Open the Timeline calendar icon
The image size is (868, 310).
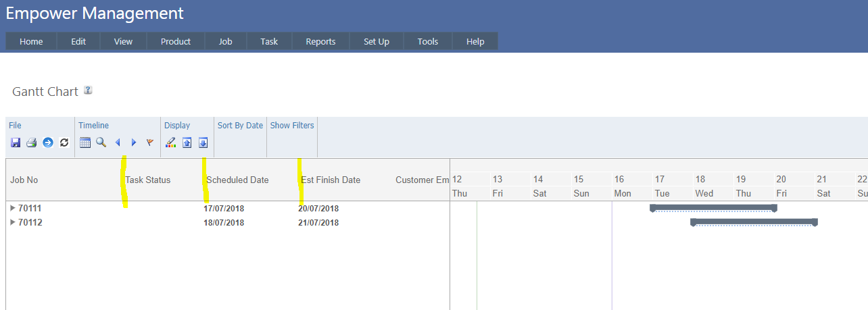click(85, 143)
